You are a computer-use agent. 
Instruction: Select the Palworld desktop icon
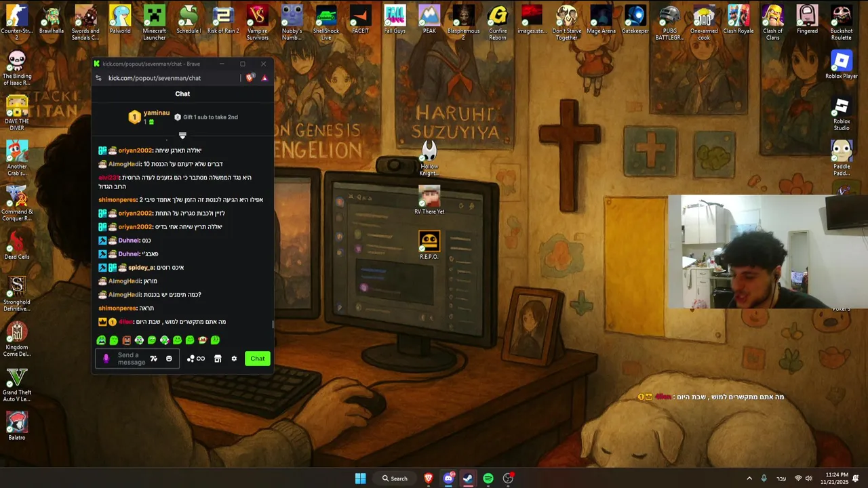click(x=120, y=20)
